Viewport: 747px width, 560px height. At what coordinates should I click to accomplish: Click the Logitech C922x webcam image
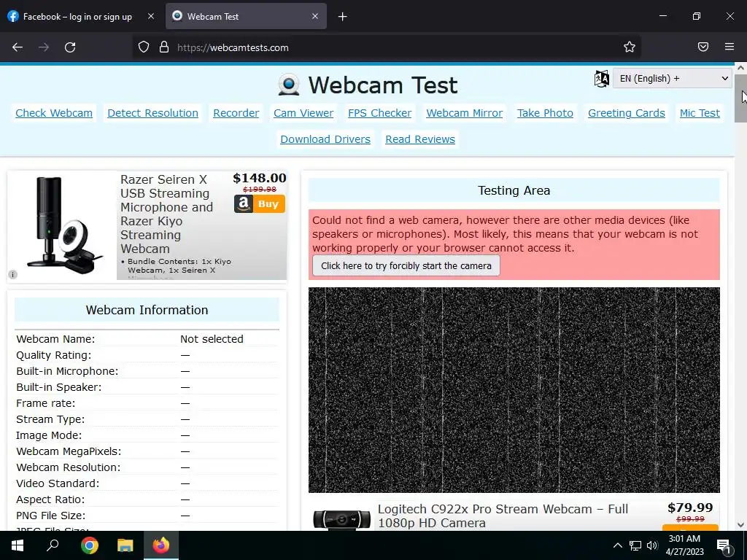tap(341, 519)
